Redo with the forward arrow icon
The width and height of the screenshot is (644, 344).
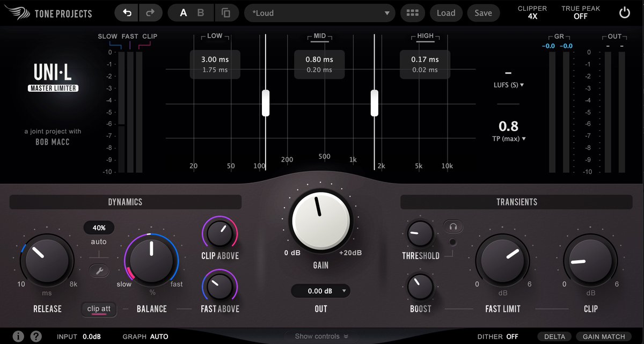[x=150, y=13]
